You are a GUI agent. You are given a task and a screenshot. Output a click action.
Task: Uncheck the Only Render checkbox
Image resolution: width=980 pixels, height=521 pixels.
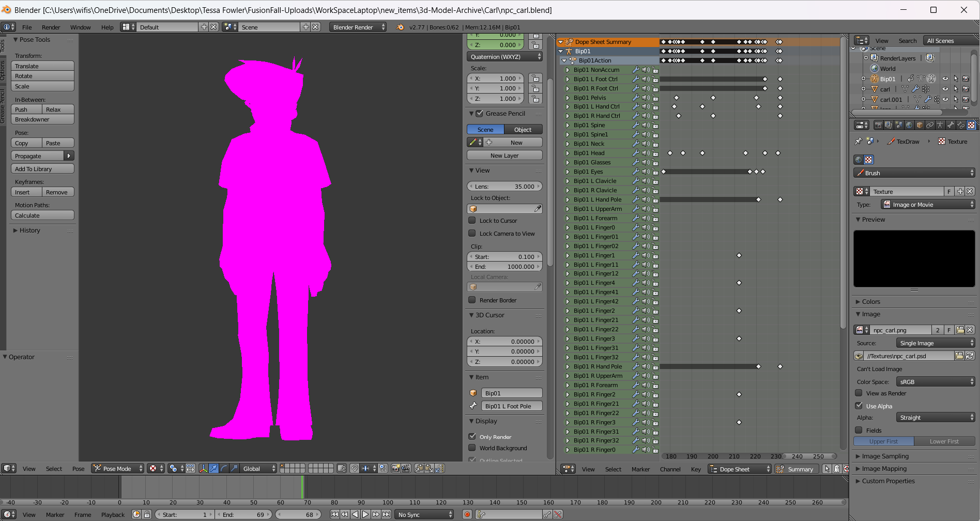472,436
